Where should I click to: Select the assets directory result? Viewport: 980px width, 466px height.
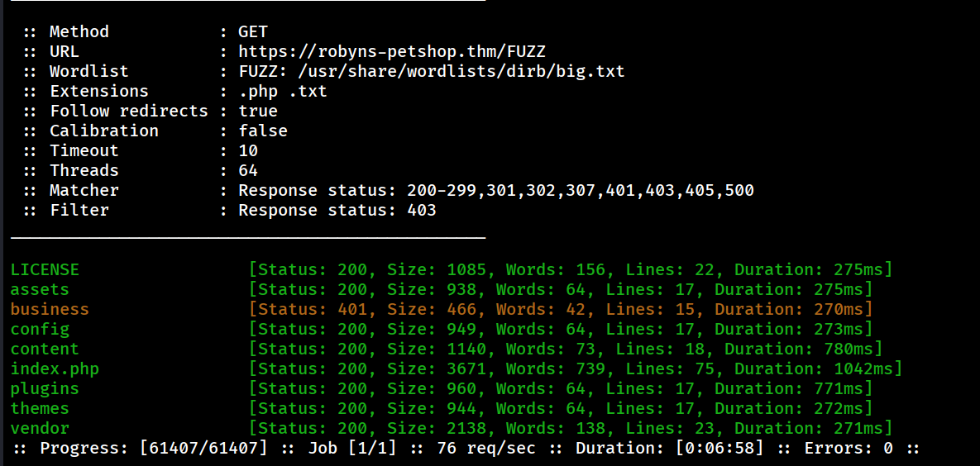click(x=40, y=289)
